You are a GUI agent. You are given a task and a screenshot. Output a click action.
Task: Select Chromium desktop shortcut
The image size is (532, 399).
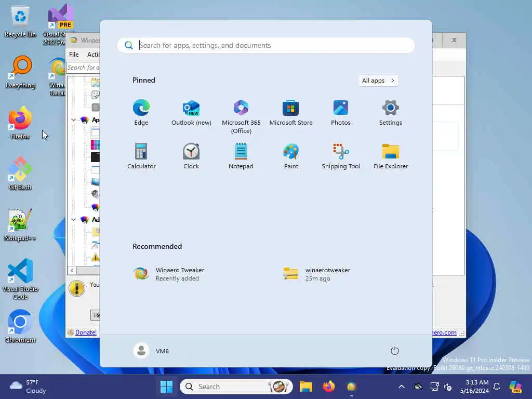tap(20, 326)
